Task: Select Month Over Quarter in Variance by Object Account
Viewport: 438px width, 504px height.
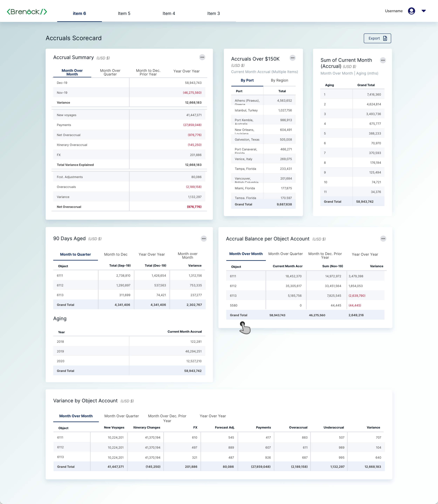Action: (x=121, y=416)
